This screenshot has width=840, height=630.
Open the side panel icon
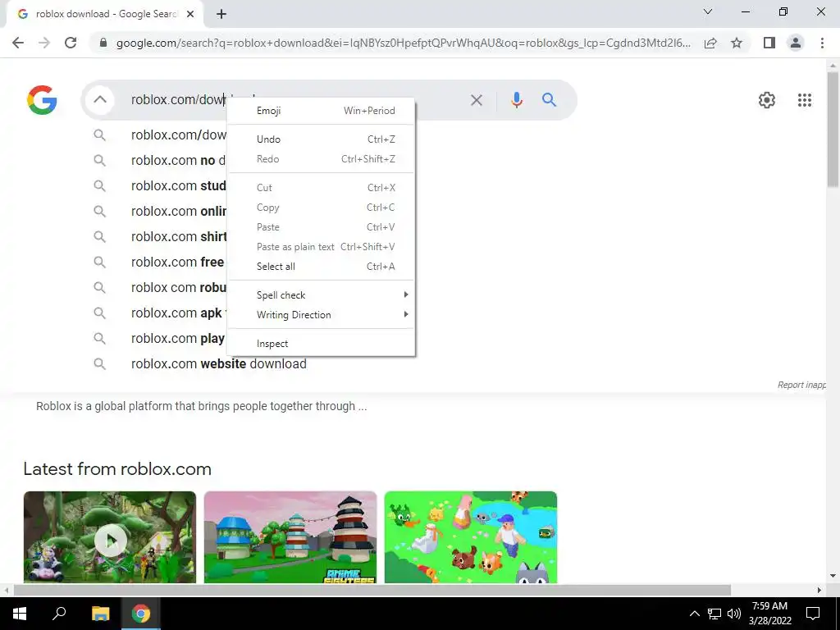pos(769,43)
